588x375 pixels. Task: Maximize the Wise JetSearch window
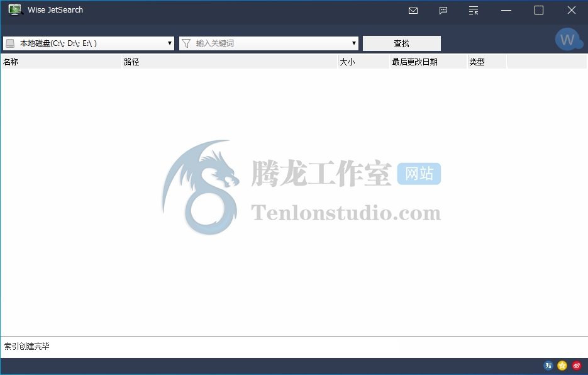(x=539, y=10)
